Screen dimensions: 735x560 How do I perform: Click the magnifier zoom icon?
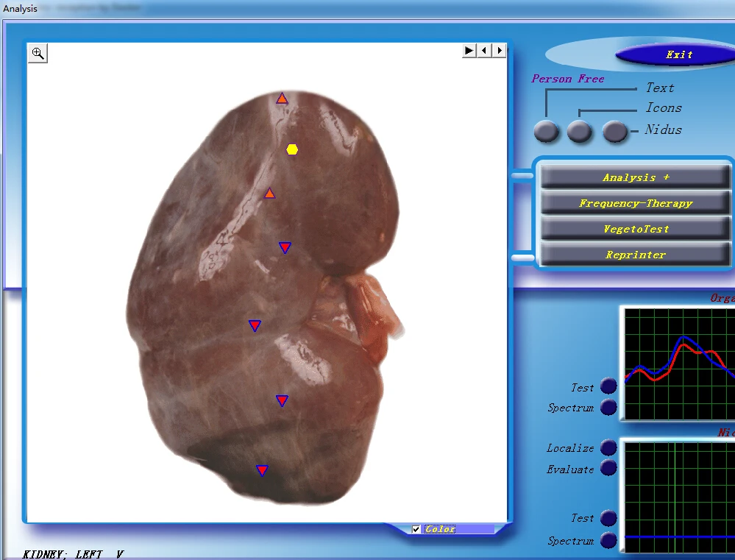(x=38, y=53)
